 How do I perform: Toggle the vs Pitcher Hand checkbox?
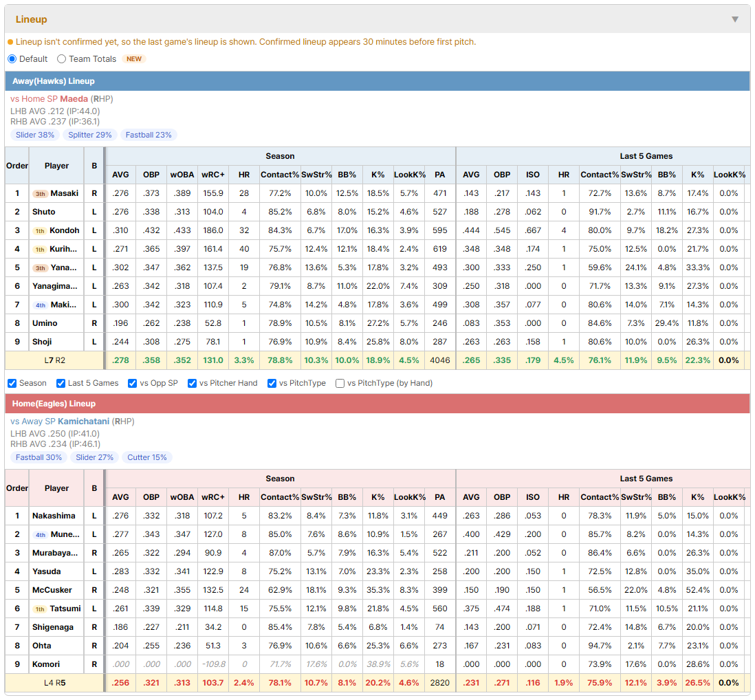192,383
